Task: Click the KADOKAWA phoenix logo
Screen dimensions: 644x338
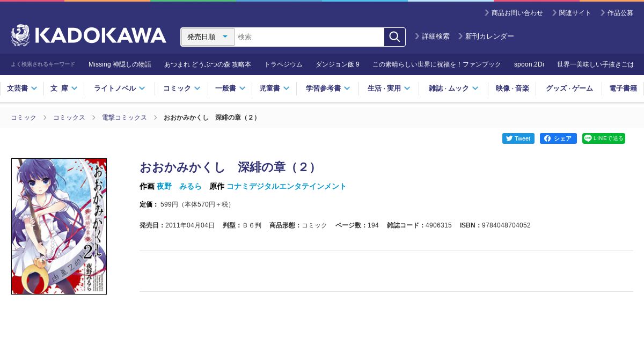Action: (89, 35)
